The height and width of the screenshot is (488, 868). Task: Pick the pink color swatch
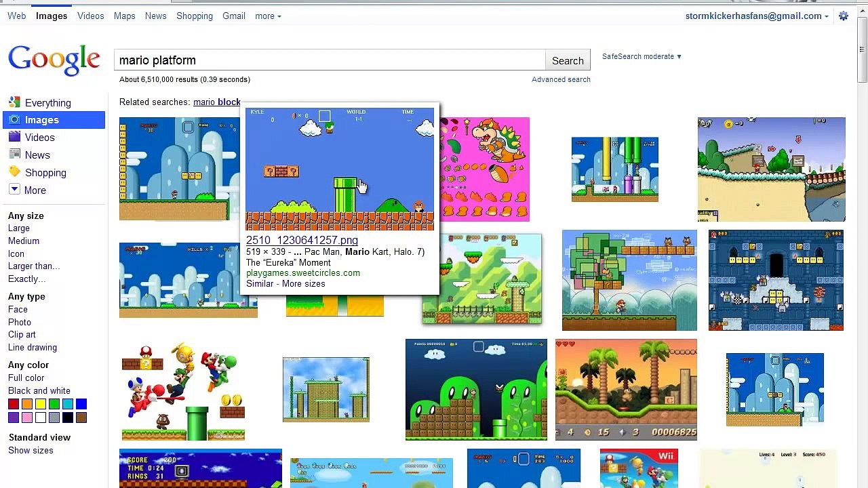(x=27, y=418)
